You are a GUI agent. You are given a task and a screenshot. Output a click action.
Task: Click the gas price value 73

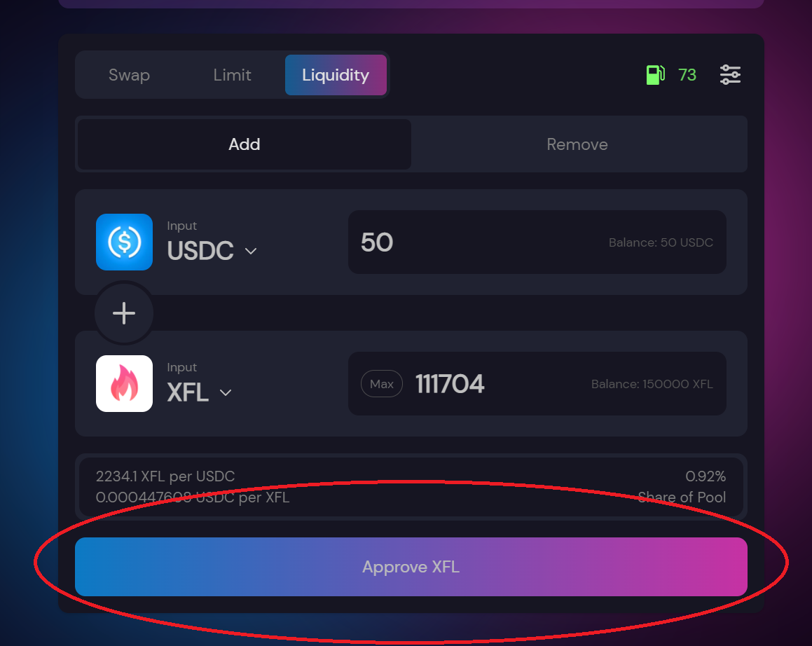(687, 75)
